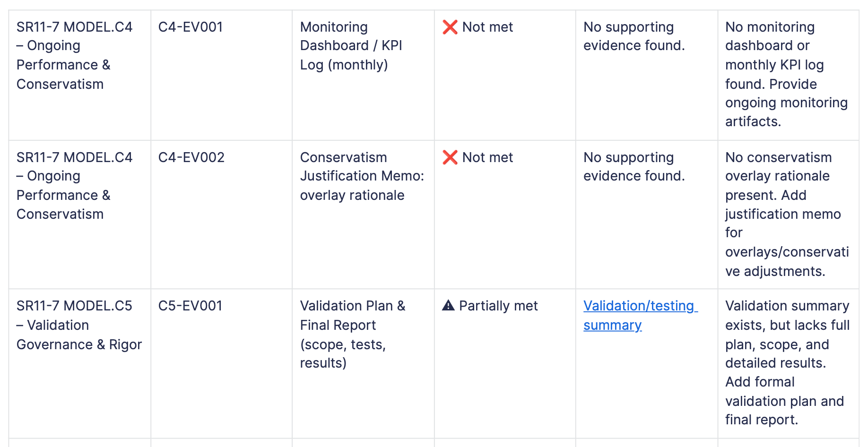Click the warning triangle beside Partially met

coord(448,306)
